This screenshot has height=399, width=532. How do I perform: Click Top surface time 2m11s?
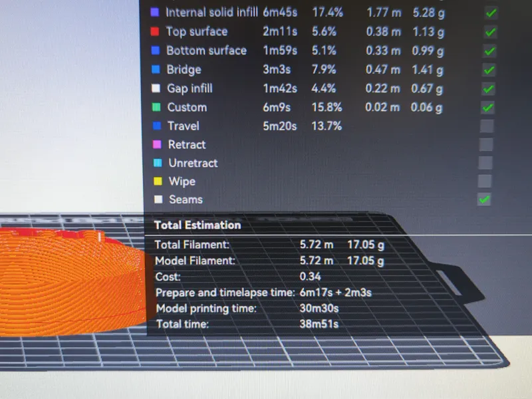pos(280,31)
